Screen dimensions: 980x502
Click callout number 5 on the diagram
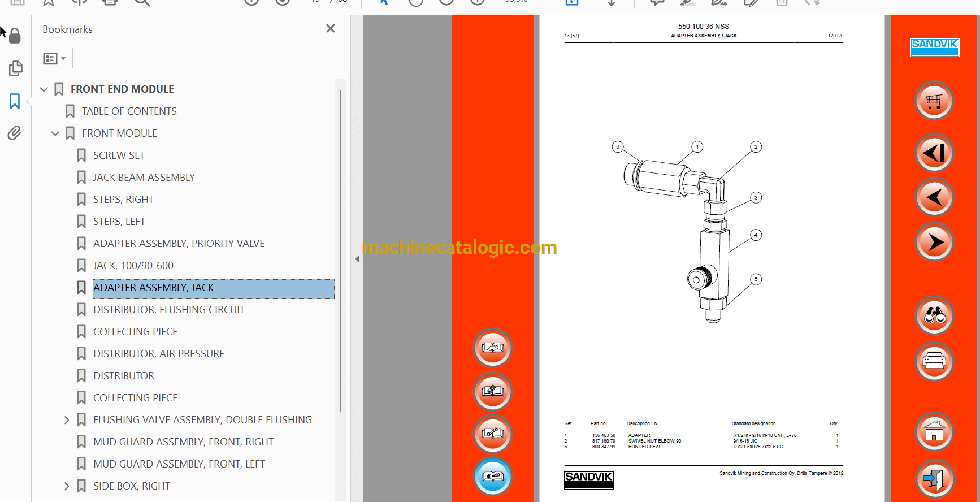click(756, 279)
